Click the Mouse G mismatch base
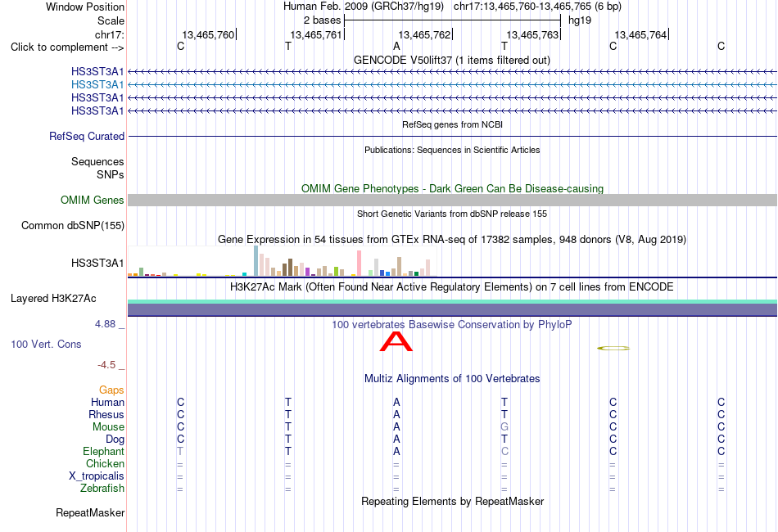 click(x=504, y=427)
